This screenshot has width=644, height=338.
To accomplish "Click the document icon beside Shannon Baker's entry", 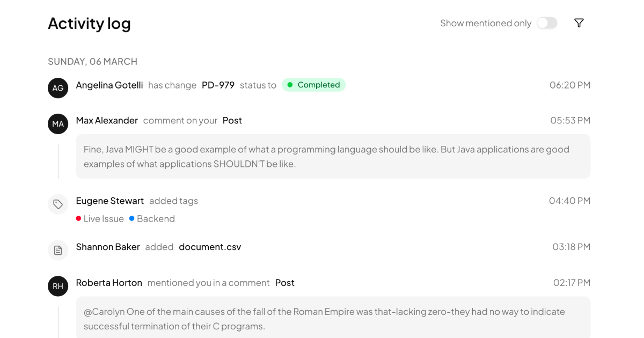I will click(58, 250).
